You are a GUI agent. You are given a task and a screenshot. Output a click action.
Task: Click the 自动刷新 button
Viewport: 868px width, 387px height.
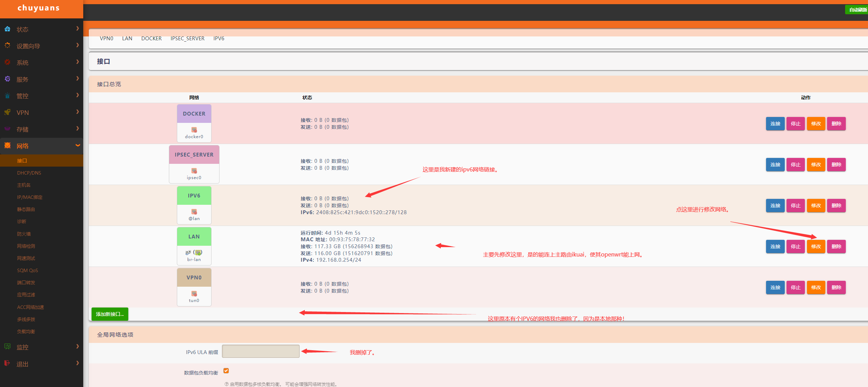coord(857,10)
